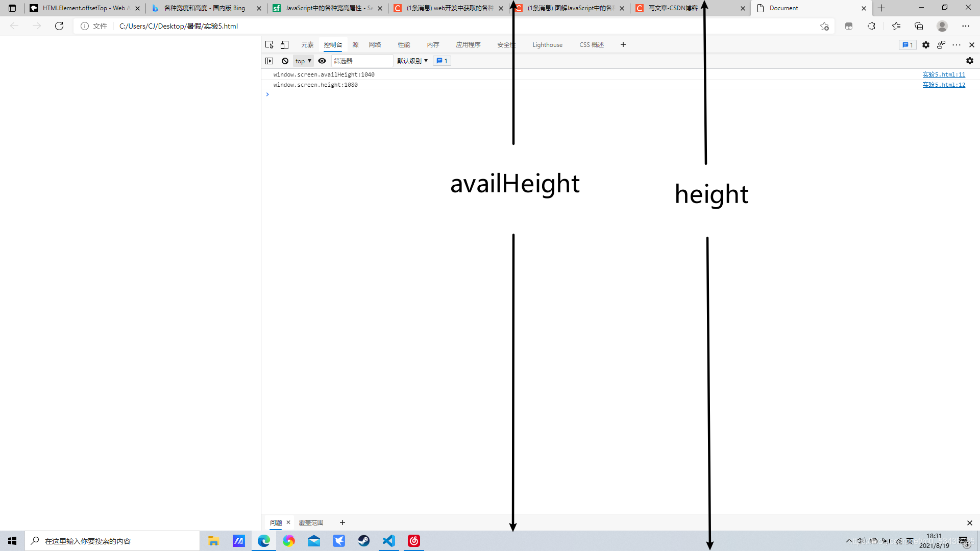Image resolution: width=980 pixels, height=551 pixels.
Task: Select the inspect element picker icon
Action: (269, 45)
